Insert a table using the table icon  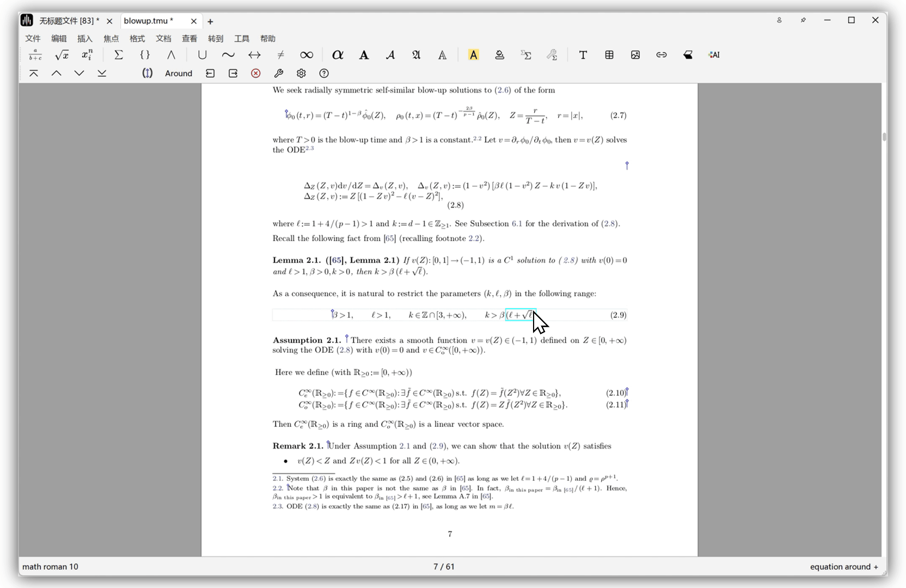[609, 55]
